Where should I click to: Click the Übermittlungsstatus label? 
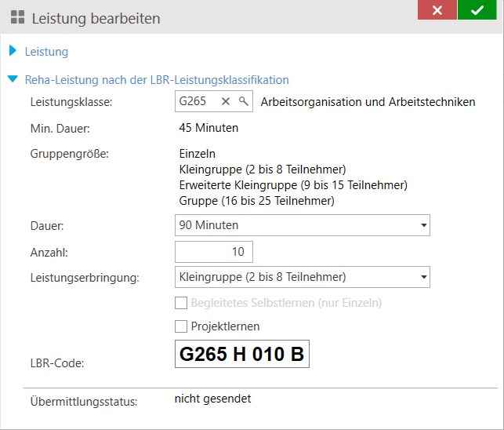tap(84, 402)
